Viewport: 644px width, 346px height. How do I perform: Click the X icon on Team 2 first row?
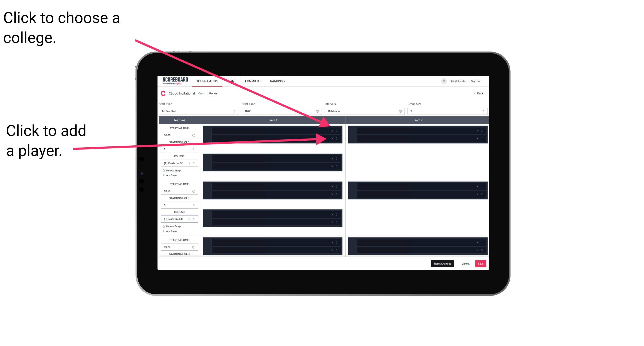tap(477, 131)
